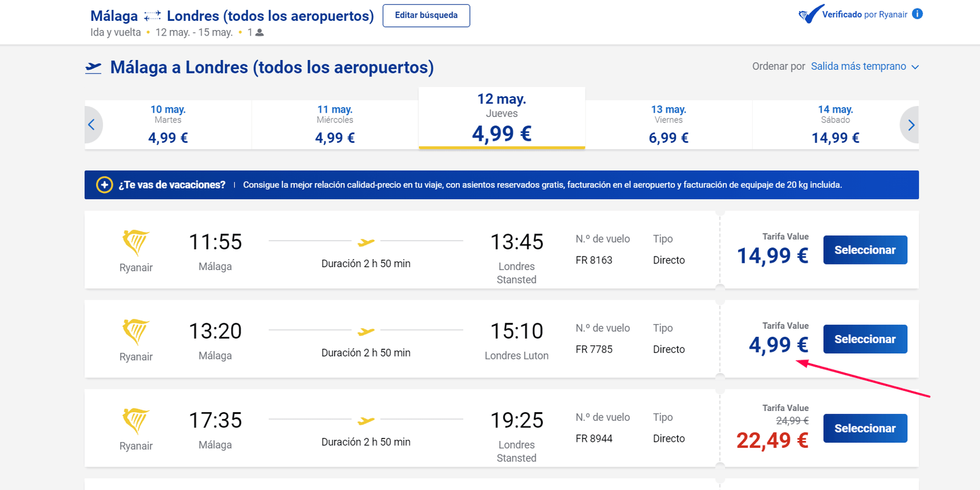980x490 pixels.
Task: Click the Editar búsqueda button
Action: [426, 15]
